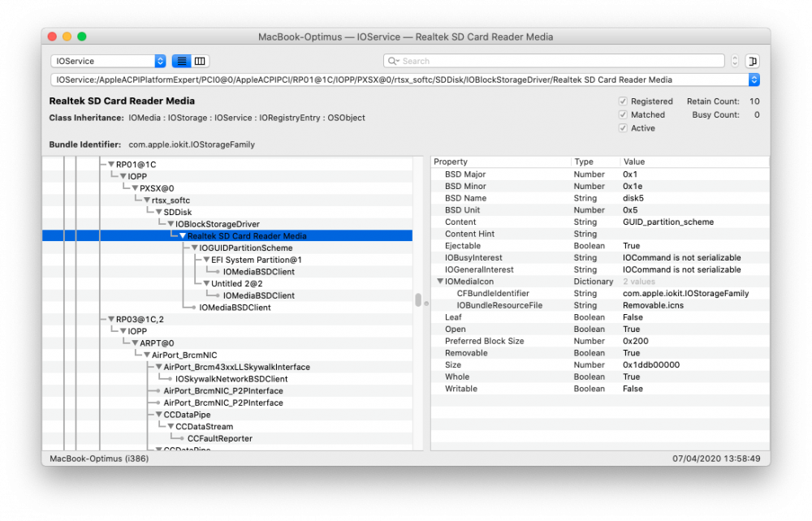
Task: Click the tree pane vertical scrollbar
Action: tap(418, 300)
